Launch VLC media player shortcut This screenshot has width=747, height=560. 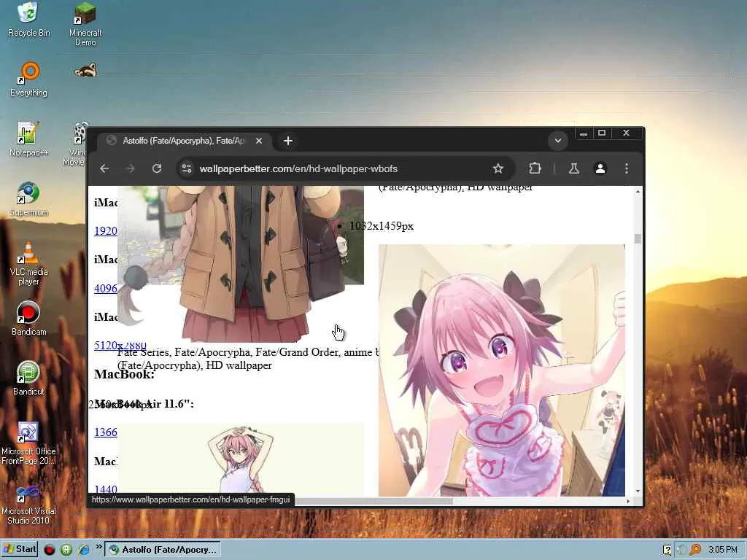[x=28, y=263]
